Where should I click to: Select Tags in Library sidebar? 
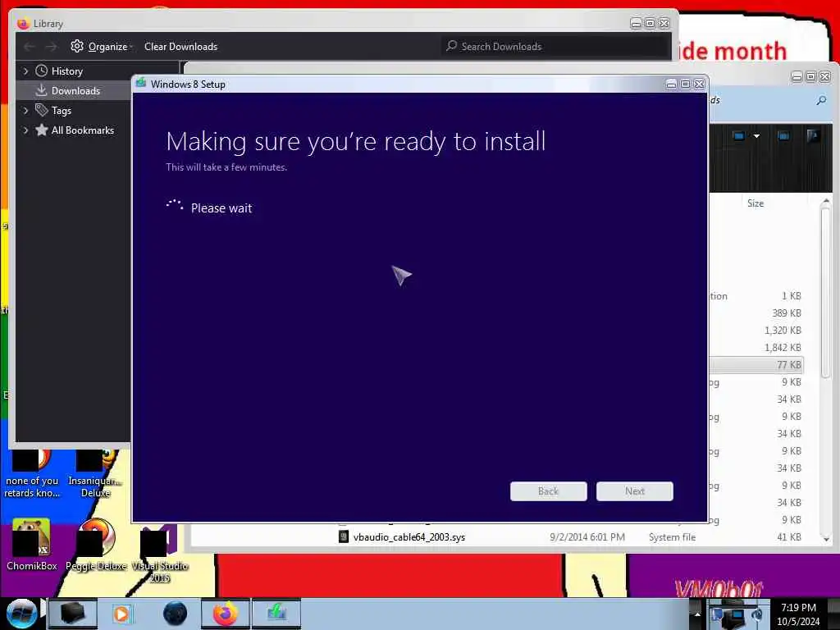click(x=61, y=111)
